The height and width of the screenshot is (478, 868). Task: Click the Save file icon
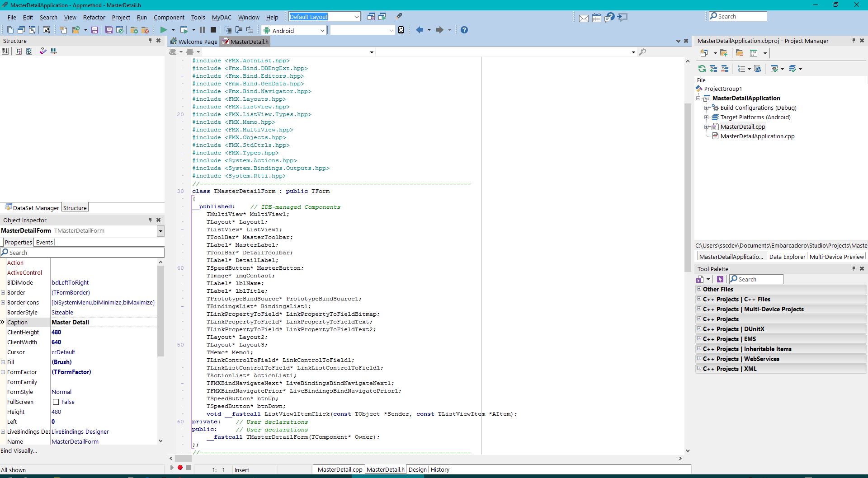pyautogui.click(x=94, y=30)
